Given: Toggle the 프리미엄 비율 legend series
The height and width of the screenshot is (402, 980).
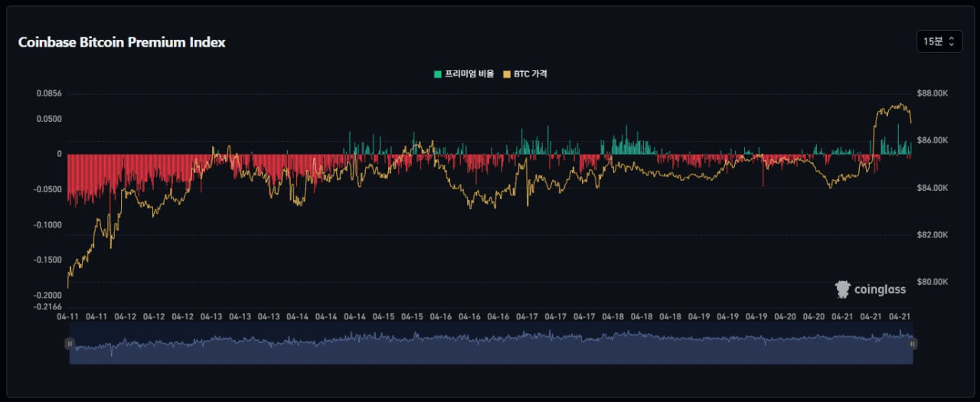Looking at the screenshot, I should click(464, 74).
